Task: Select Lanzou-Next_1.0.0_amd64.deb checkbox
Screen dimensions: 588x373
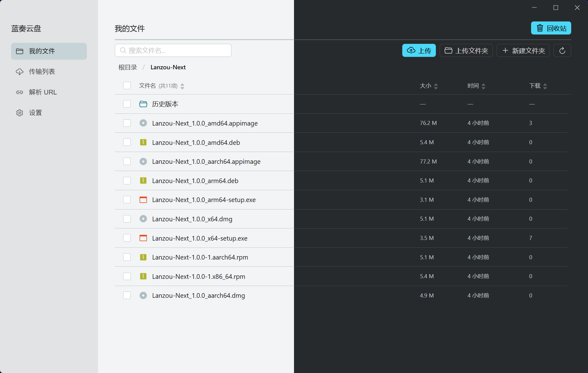Action: coord(127,142)
